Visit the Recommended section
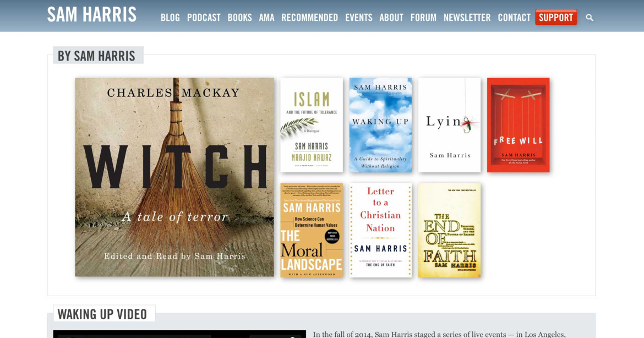The image size is (644, 338). click(x=310, y=18)
